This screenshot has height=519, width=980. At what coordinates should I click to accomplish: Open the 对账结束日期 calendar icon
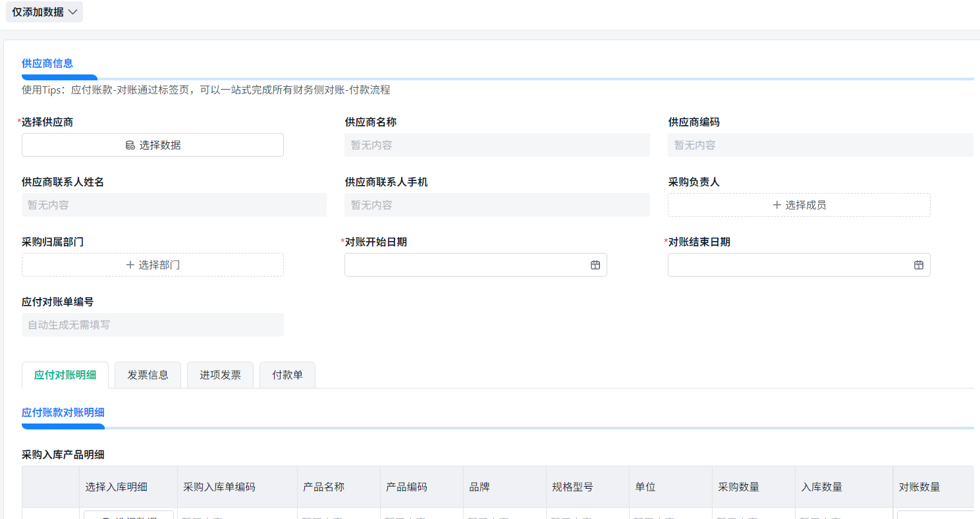tap(918, 265)
